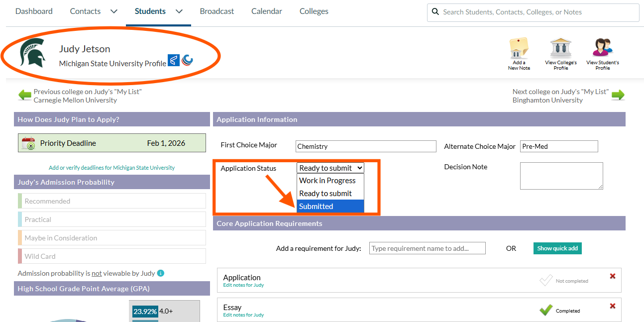
Task: Click the Show quick add button
Action: pyautogui.click(x=557, y=248)
